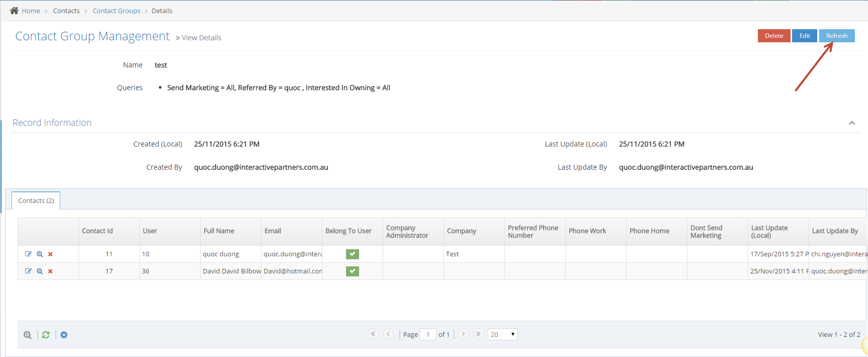This screenshot has height=357, width=868.
Task: Click the Edit button
Action: (805, 36)
